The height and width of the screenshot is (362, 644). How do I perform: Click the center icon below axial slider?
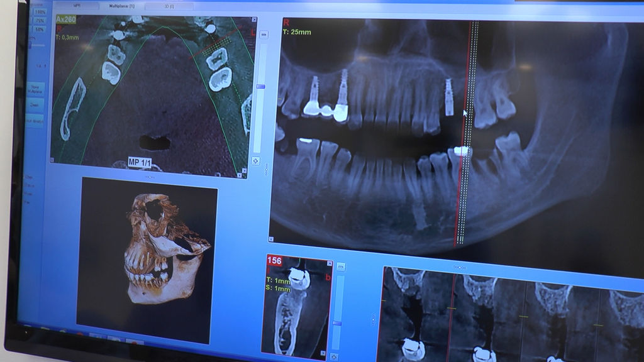click(256, 161)
